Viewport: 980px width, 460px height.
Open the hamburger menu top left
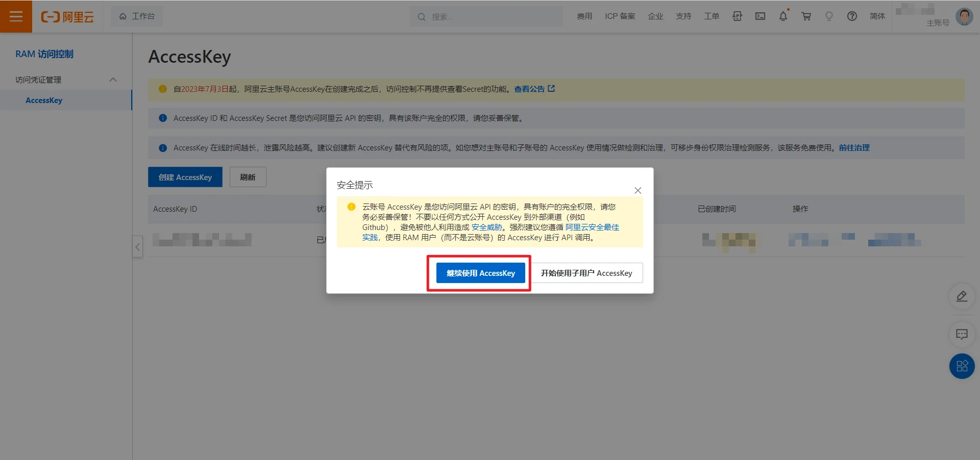16,16
